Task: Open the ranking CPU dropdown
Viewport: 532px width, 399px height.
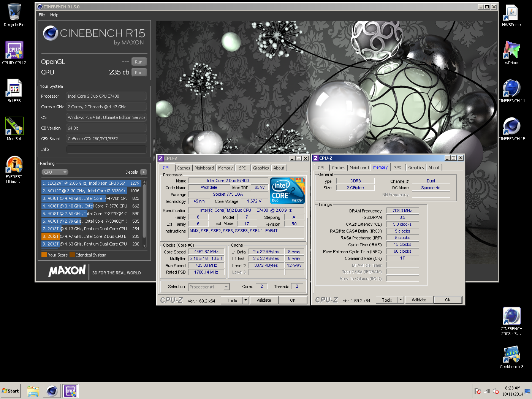Action: pos(55,172)
